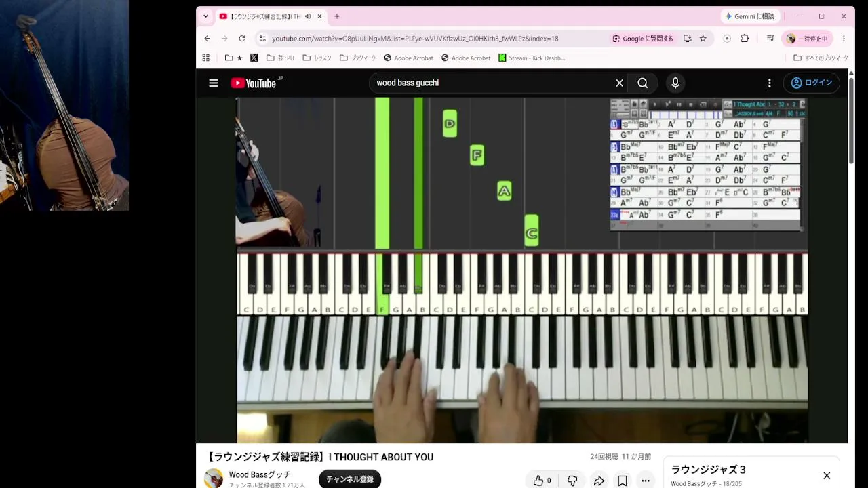The image size is (868, 488).
Task: Go back in the browser
Action: tap(208, 39)
